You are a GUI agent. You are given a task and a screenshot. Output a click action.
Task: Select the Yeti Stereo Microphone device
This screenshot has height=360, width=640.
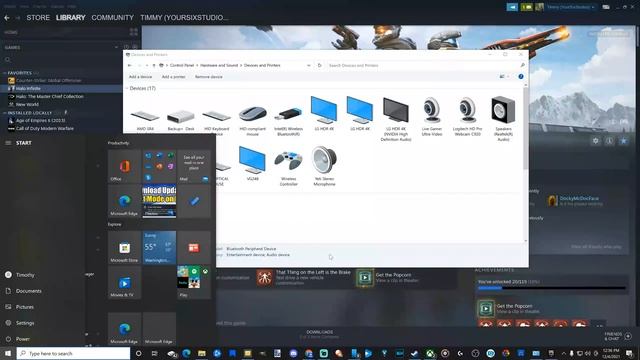coord(324,161)
